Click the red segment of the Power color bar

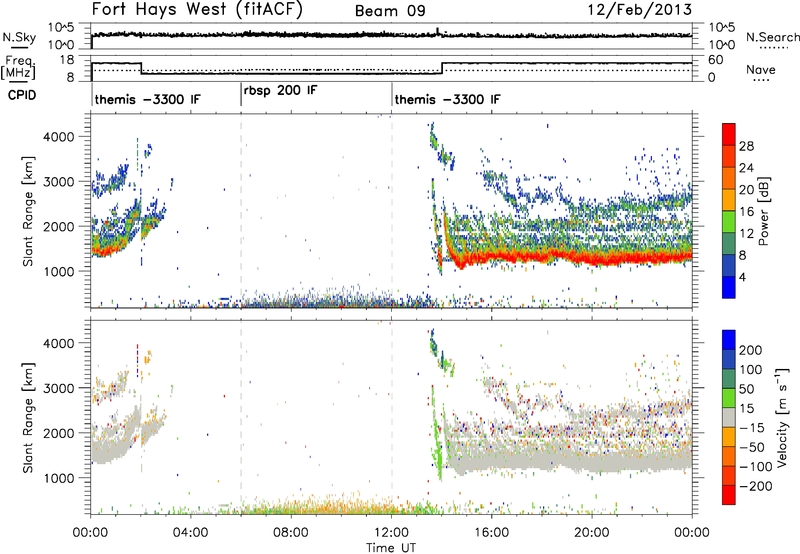click(x=729, y=134)
